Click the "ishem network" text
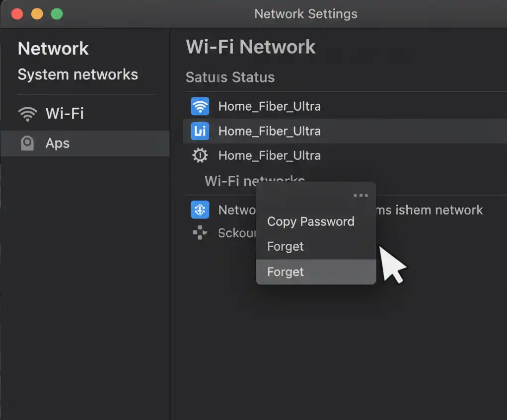The image size is (507, 420). (439, 210)
